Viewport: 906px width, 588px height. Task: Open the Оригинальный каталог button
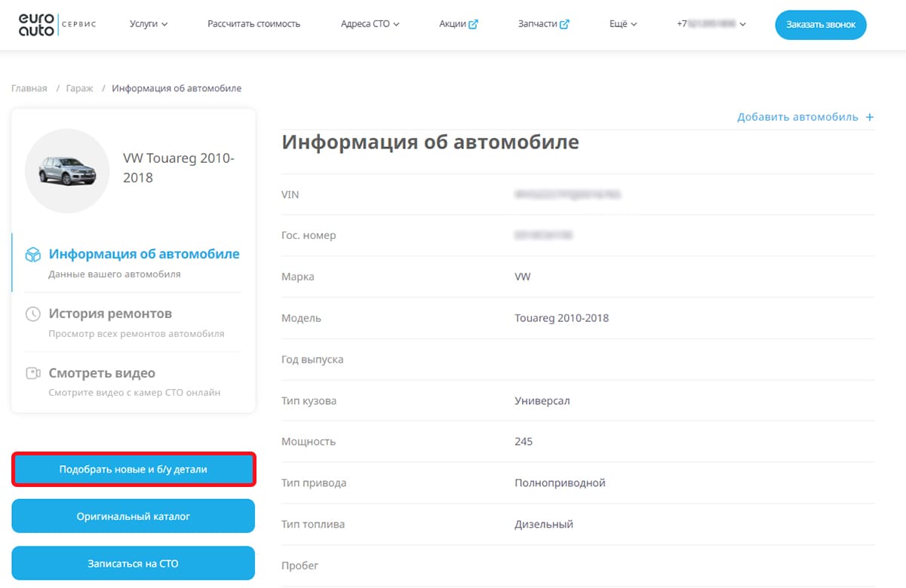(134, 516)
